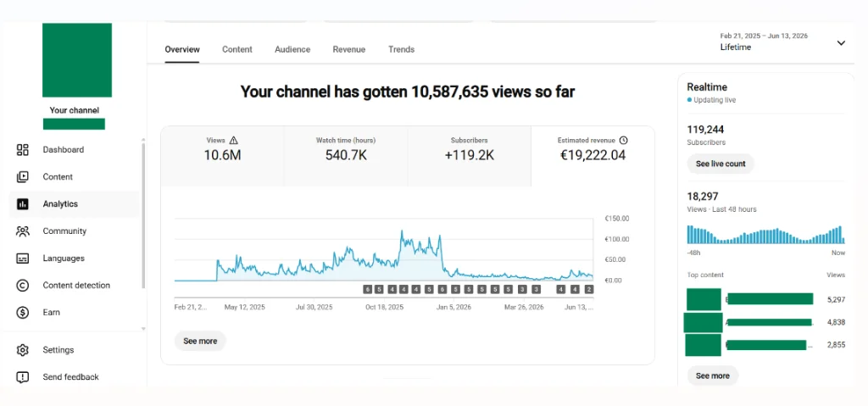This screenshot has width=868, height=406.
Task: Click the warning triangle next to Views
Action: (234, 140)
